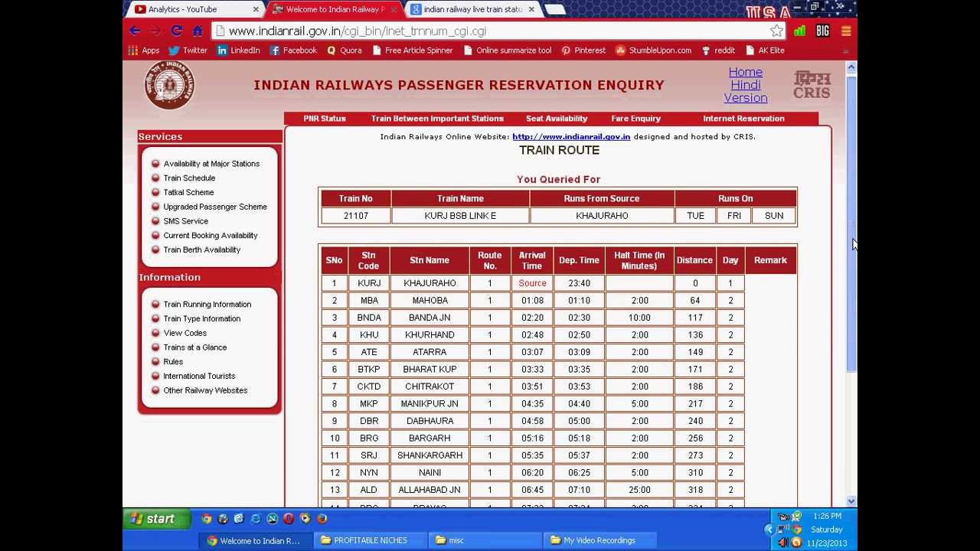Open a new browser tab
This screenshot has height=551, width=980.
[555, 9]
